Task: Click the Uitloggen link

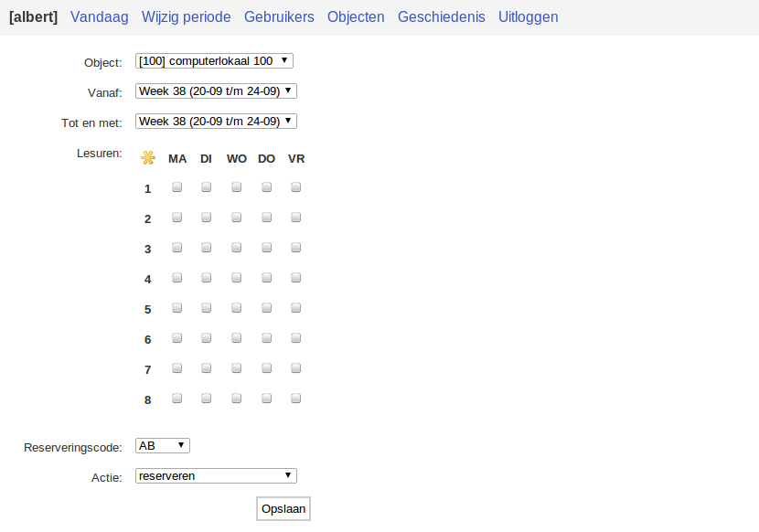Action: [x=528, y=17]
